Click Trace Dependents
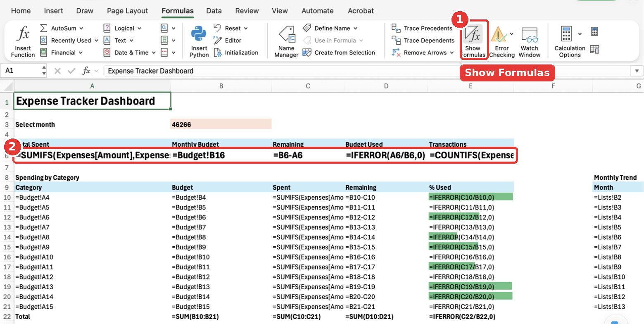The image size is (644, 324). click(x=423, y=40)
